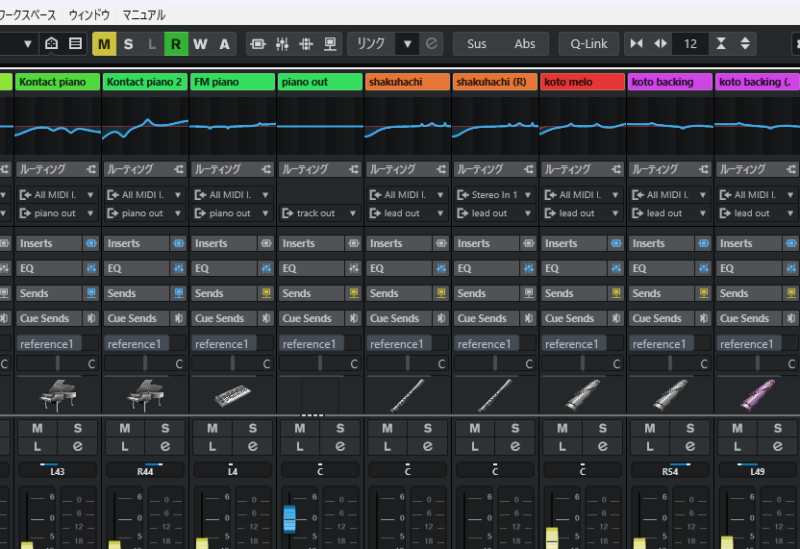Viewport: 800px width, 549px height.
Task: Solo the koto melo channel
Action: point(603,429)
